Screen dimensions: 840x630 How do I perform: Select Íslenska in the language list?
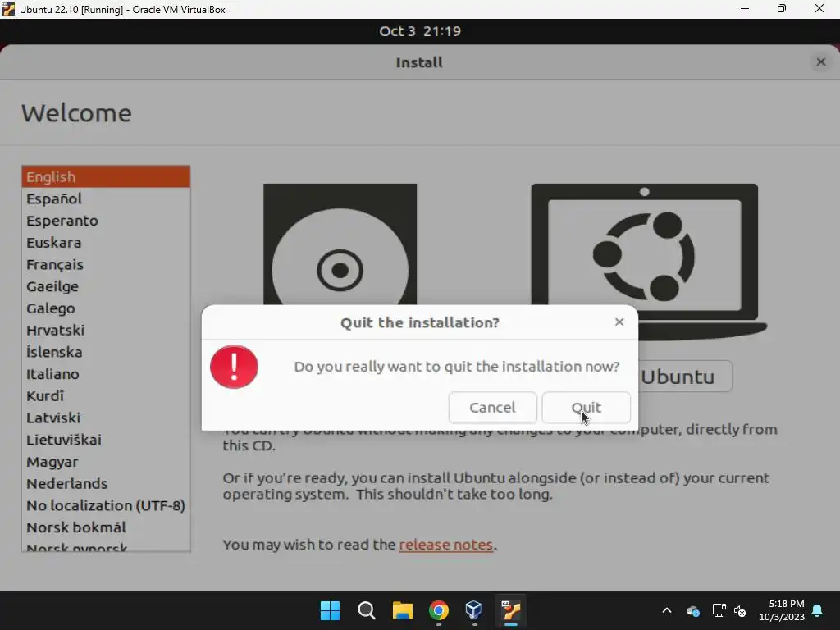(x=106, y=352)
